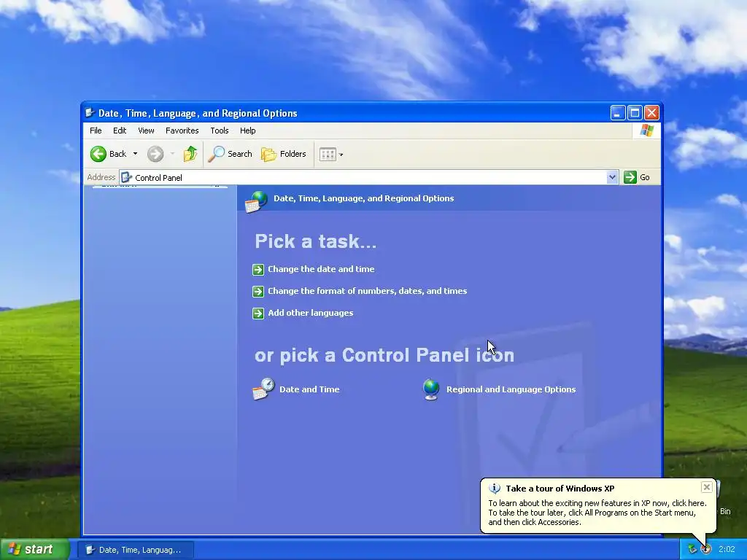Viewport: 747px width, 560px height.
Task: Open the Back history dropdown arrow
Action: coord(135,154)
